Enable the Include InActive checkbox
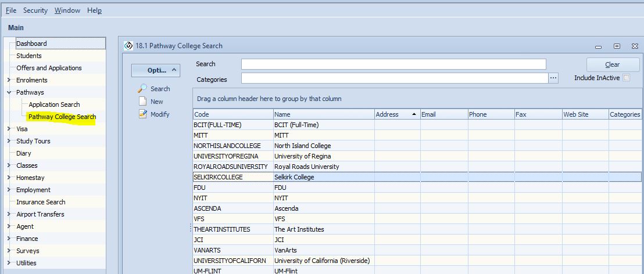 click(626, 78)
